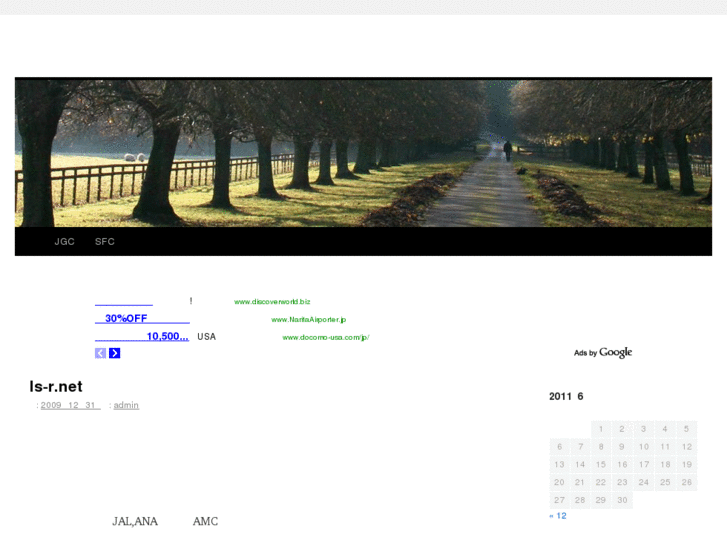727x545 pixels.
Task: Open the ls-r.net post title
Action: click(x=56, y=386)
